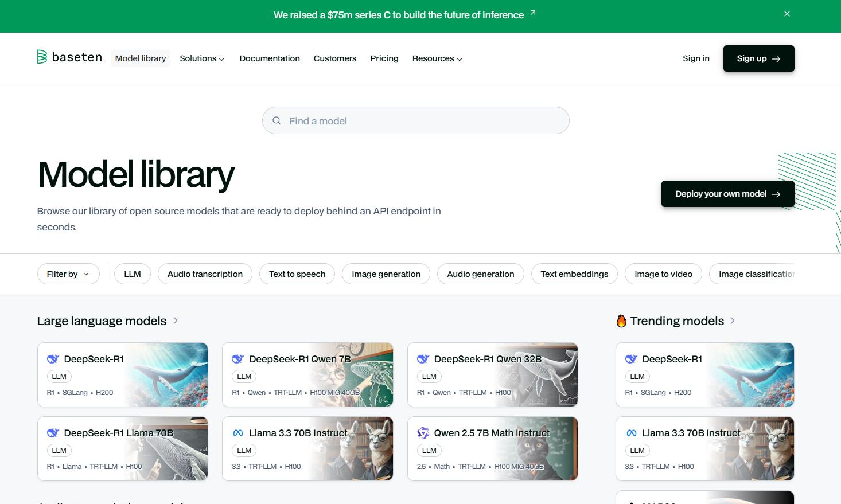841x504 pixels.
Task: Click 'R1 • Qwen • TRT-LLM • H100 MIG 40GB' text
Action: pyautogui.click(x=295, y=393)
